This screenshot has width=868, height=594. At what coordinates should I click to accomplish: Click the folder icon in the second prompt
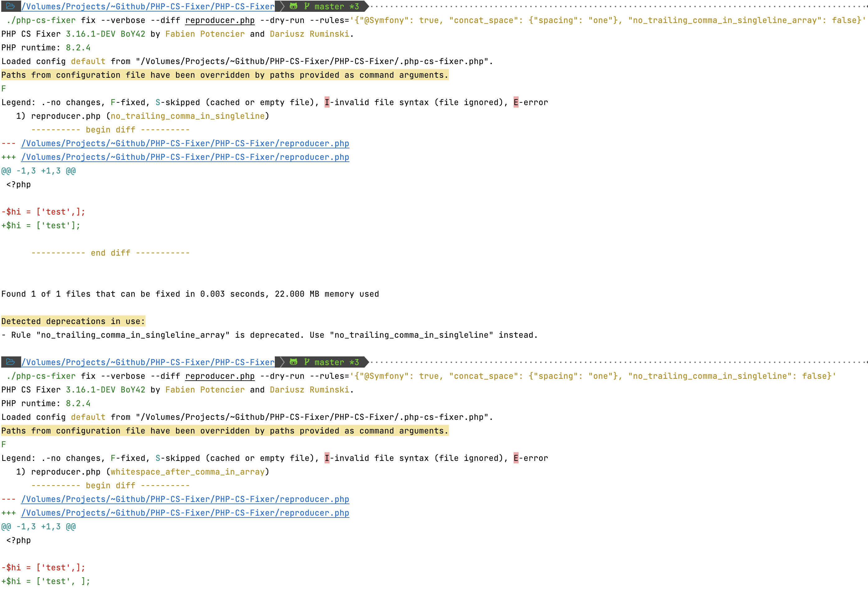[11, 362]
